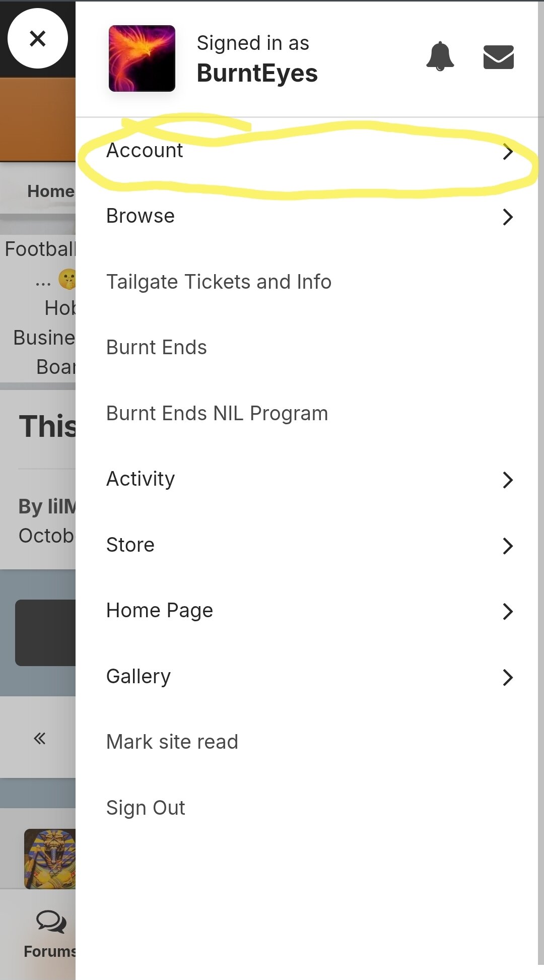The height and width of the screenshot is (980, 544).
Task: Expand the Browse submenu chevron
Action: pyautogui.click(x=508, y=217)
